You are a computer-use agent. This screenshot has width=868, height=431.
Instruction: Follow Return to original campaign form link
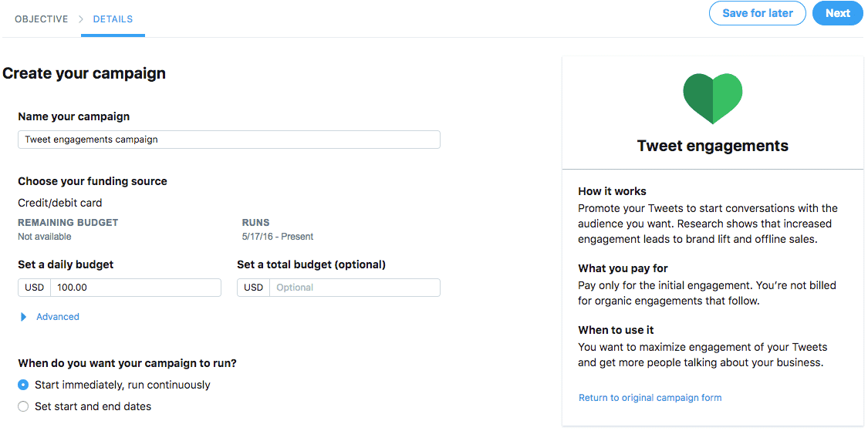click(x=650, y=398)
